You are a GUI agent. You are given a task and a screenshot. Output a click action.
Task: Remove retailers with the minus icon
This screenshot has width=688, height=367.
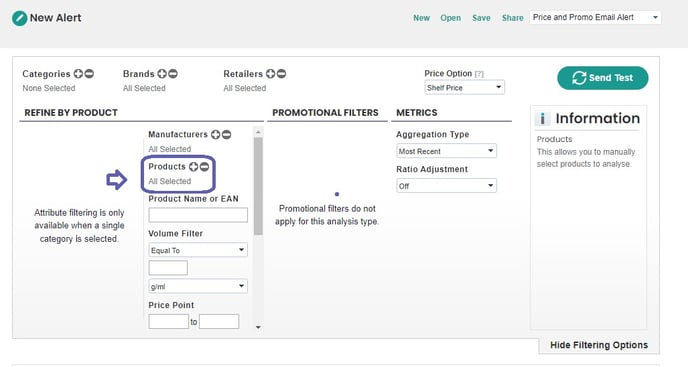coord(281,74)
